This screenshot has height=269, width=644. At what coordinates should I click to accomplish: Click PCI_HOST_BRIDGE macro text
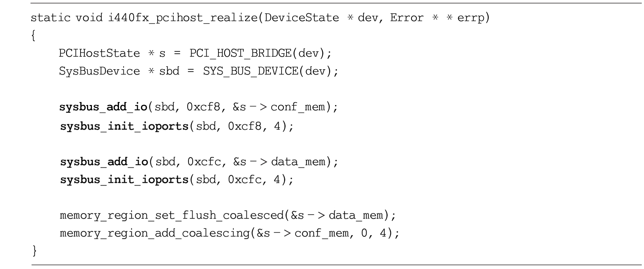tap(240, 53)
